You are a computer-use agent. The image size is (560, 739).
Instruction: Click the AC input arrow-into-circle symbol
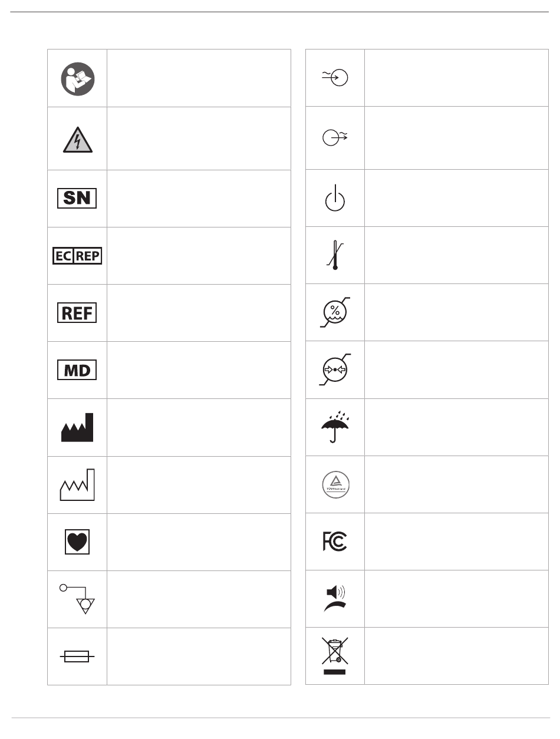(x=334, y=78)
